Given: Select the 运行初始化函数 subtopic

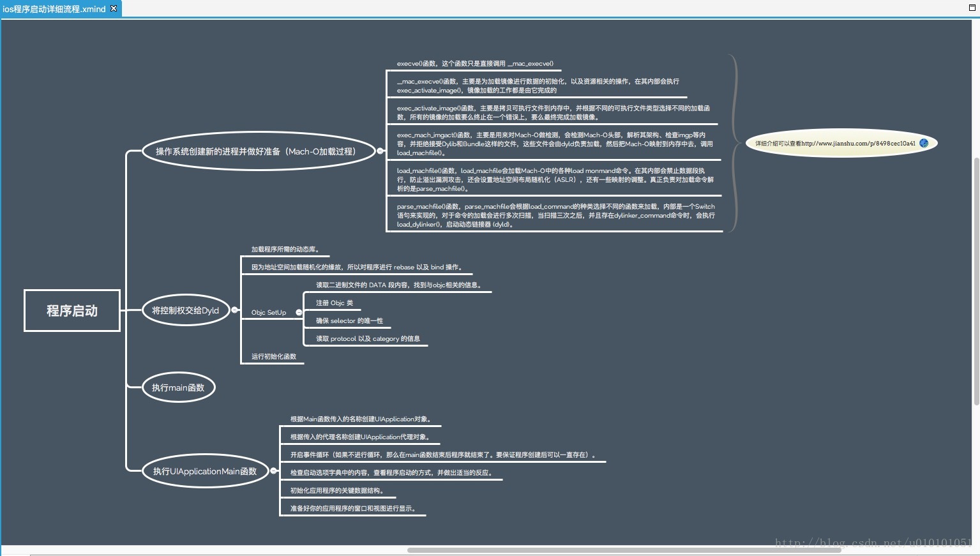Looking at the screenshot, I should pos(274,357).
